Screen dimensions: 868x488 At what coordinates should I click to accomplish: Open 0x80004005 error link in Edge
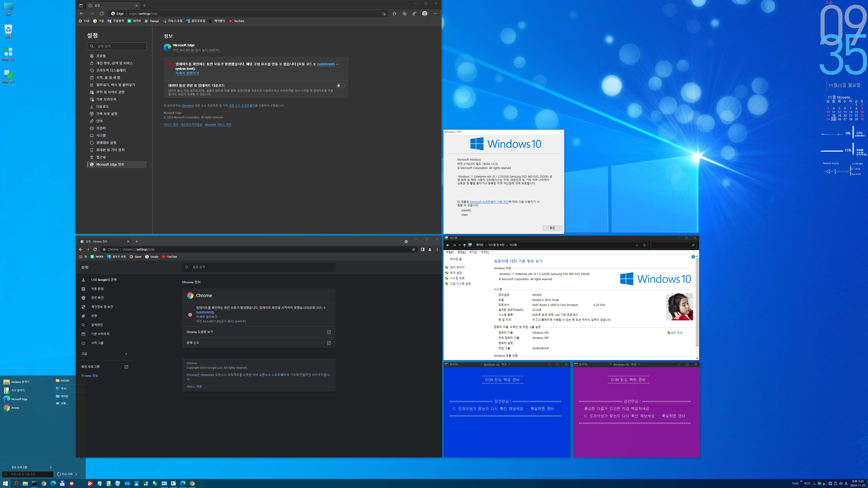click(326, 64)
